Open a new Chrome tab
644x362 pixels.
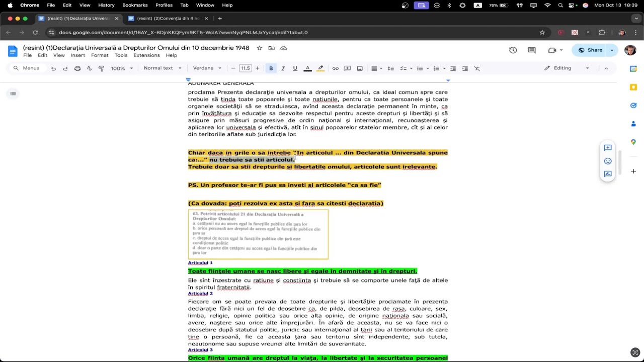point(220,19)
